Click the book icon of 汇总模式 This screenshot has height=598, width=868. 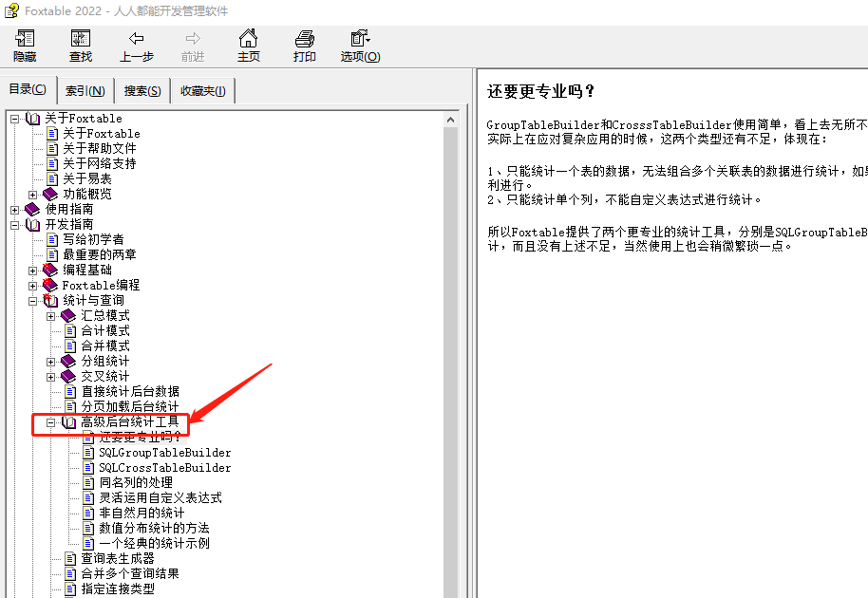[68, 315]
